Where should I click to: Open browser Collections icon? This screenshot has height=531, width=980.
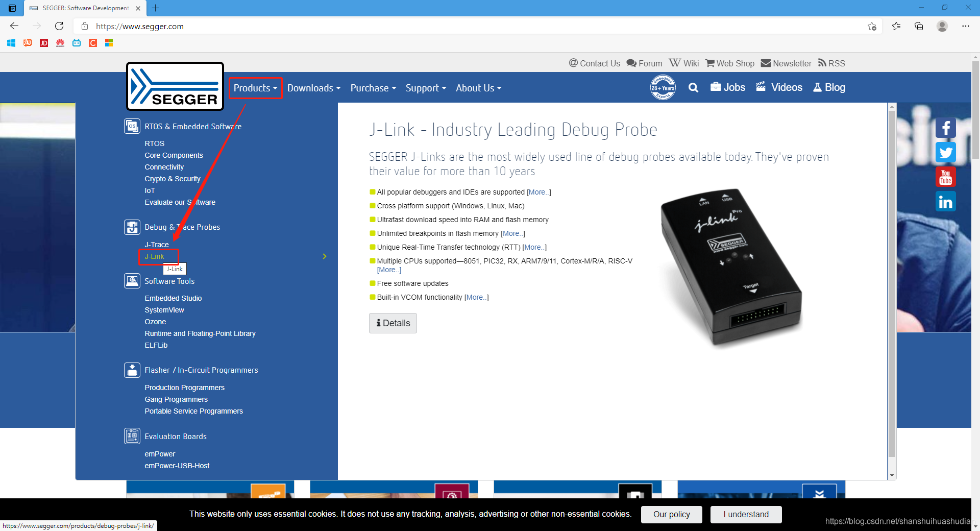[x=919, y=26]
